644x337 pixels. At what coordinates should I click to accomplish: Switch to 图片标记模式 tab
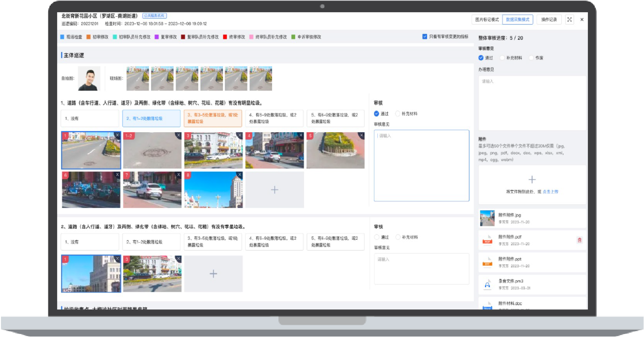click(x=486, y=20)
